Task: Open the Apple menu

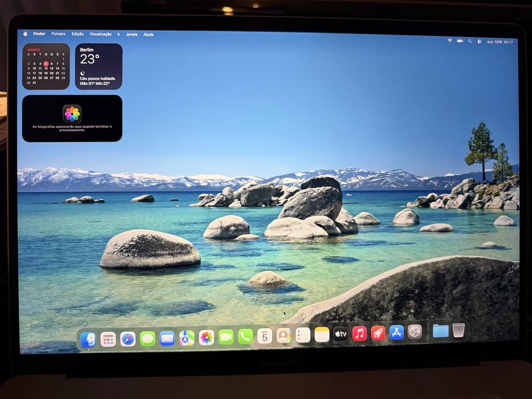Action: tap(25, 34)
